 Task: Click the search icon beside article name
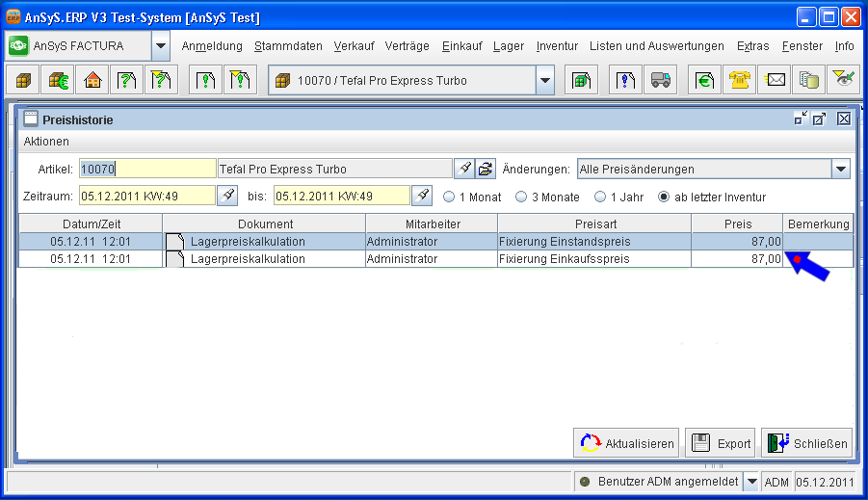point(464,169)
